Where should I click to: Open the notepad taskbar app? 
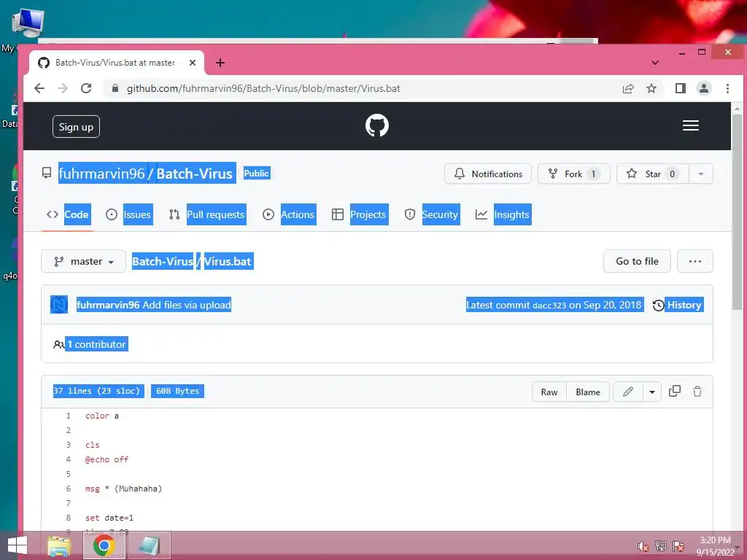tap(149, 545)
